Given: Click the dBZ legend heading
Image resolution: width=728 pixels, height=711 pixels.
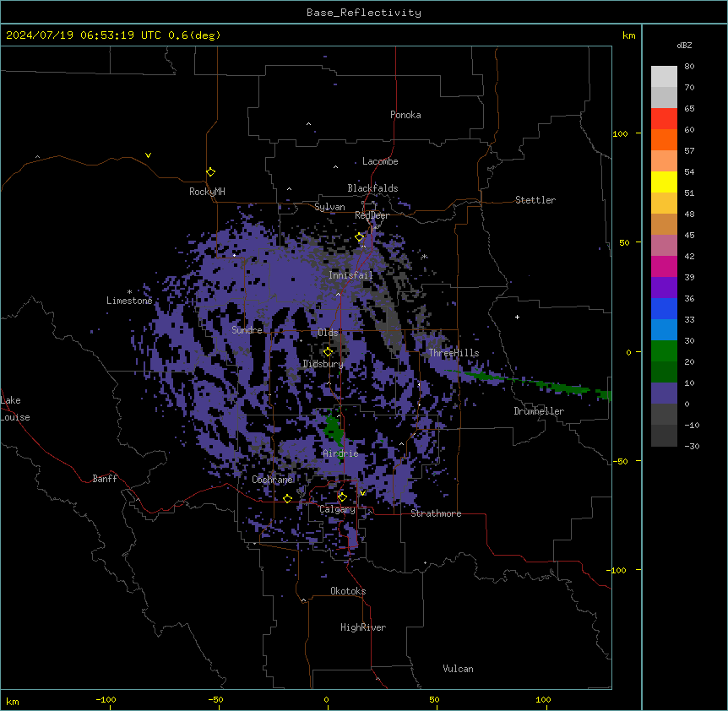Looking at the screenshot, I should (x=684, y=46).
